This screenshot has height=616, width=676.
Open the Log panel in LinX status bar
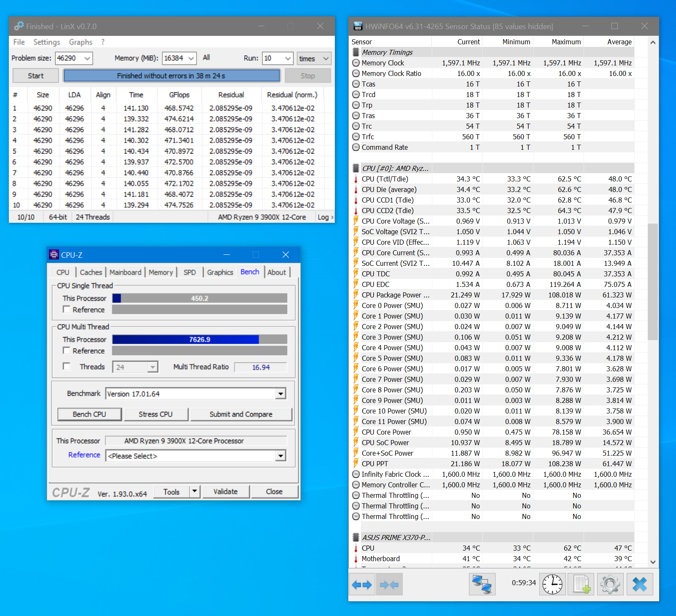point(325,217)
